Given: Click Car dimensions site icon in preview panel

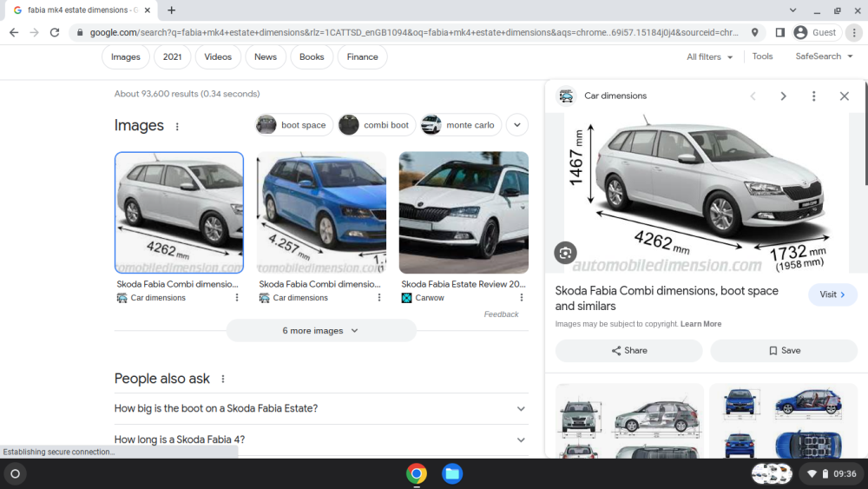Looking at the screenshot, I should pos(566,96).
